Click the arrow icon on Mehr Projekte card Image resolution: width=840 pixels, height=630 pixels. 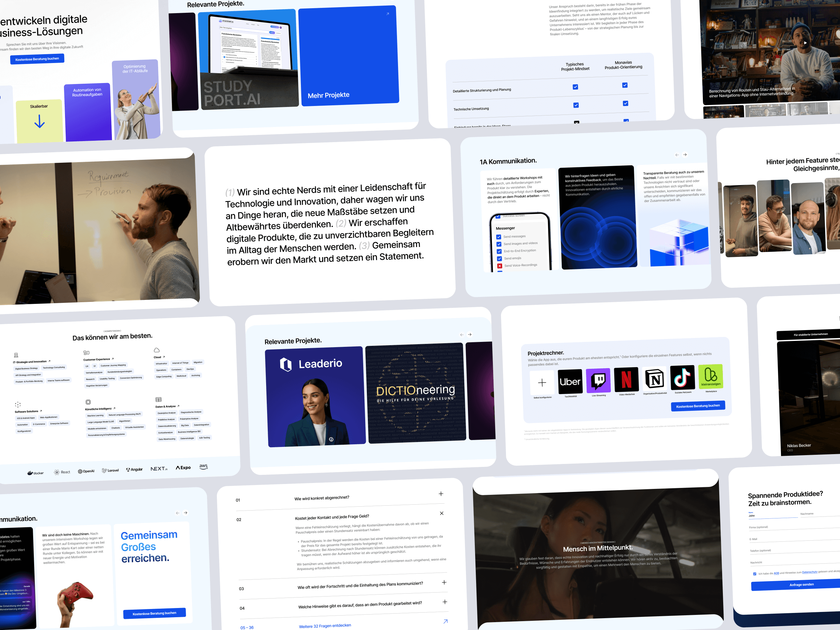point(388,14)
